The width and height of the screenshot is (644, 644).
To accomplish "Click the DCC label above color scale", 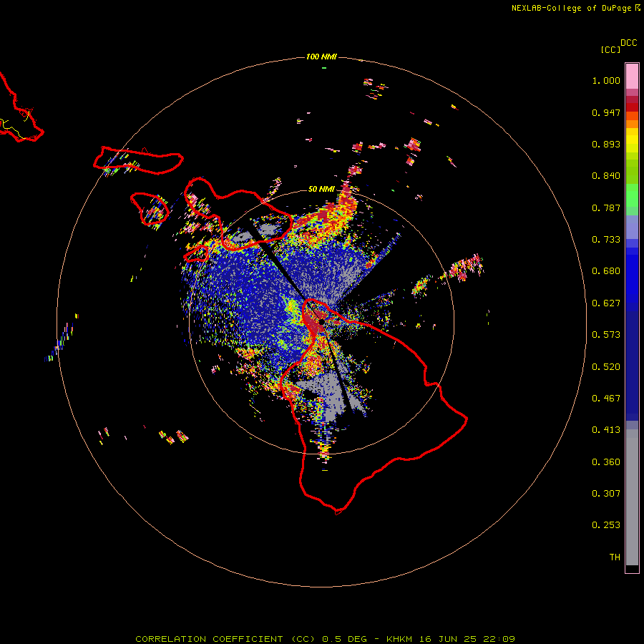I will pos(628,43).
